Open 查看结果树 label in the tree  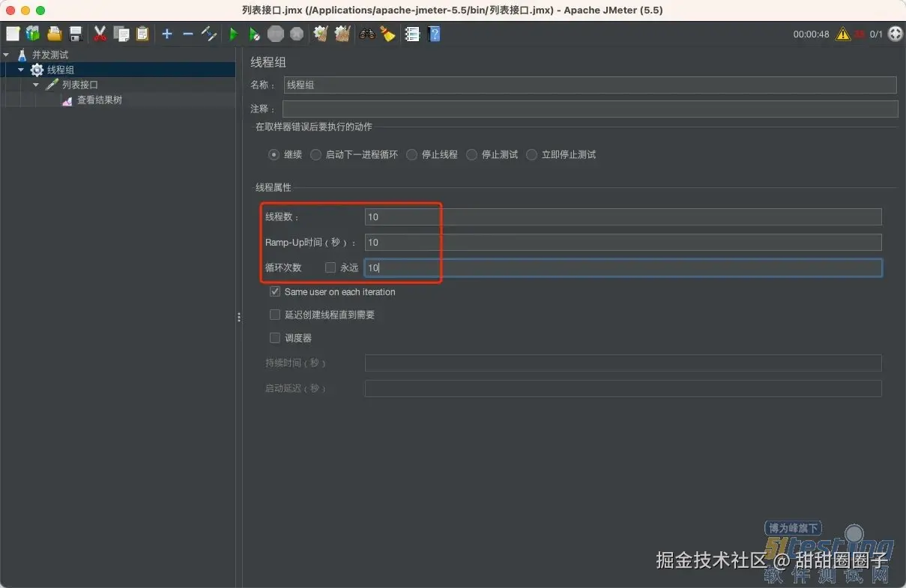[100, 100]
